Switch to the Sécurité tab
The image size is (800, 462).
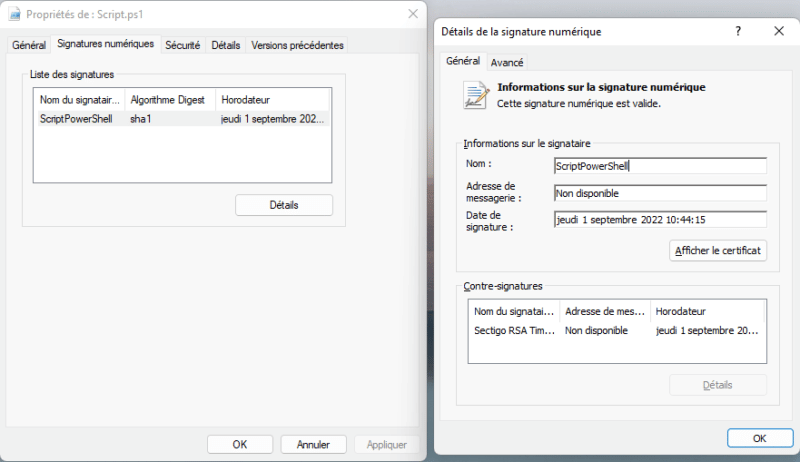pos(183,45)
